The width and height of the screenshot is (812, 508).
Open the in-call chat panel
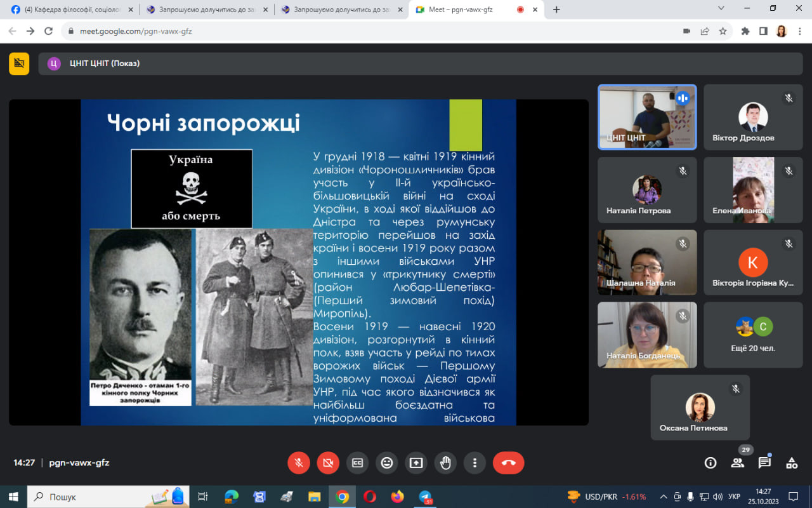tap(764, 463)
